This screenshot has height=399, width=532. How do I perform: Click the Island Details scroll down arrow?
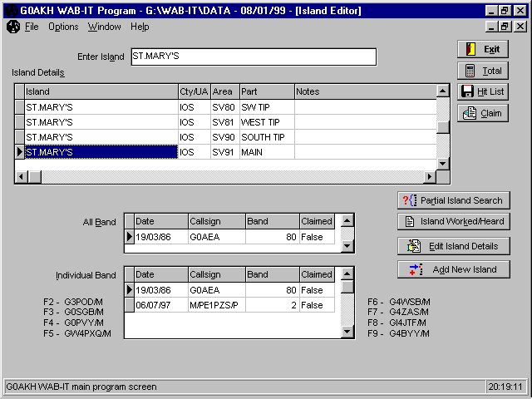pos(442,164)
